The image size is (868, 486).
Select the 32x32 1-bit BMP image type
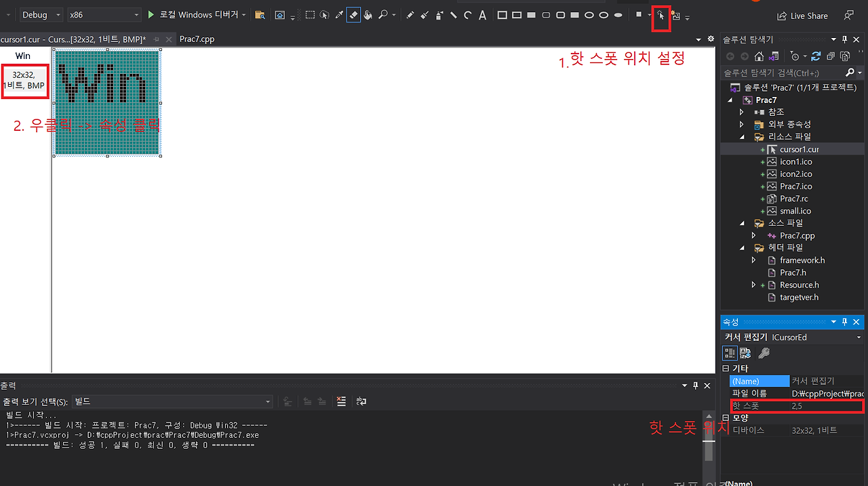pos(24,80)
